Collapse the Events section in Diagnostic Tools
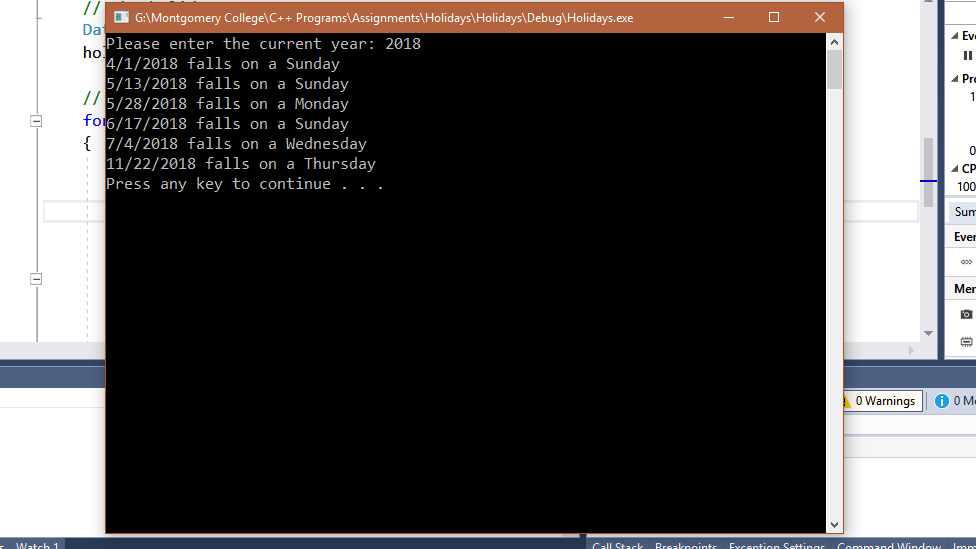This screenshot has width=976, height=549. pos(955,35)
